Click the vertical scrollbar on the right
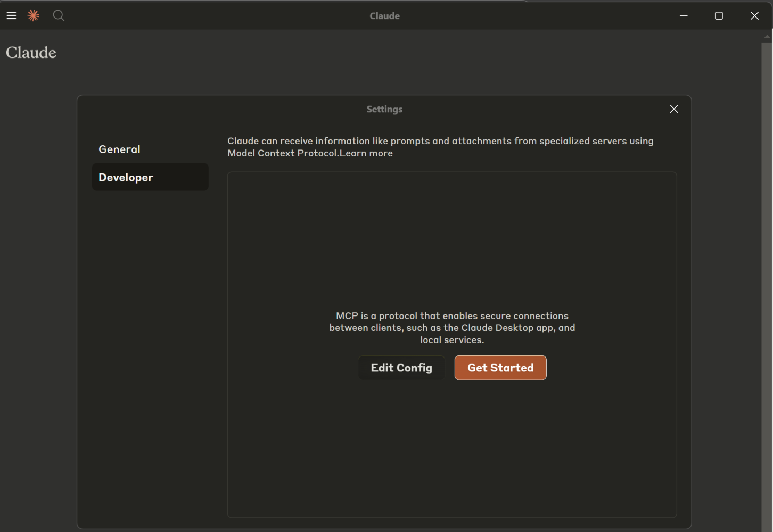Viewport: 773px width, 532px height. click(767, 287)
